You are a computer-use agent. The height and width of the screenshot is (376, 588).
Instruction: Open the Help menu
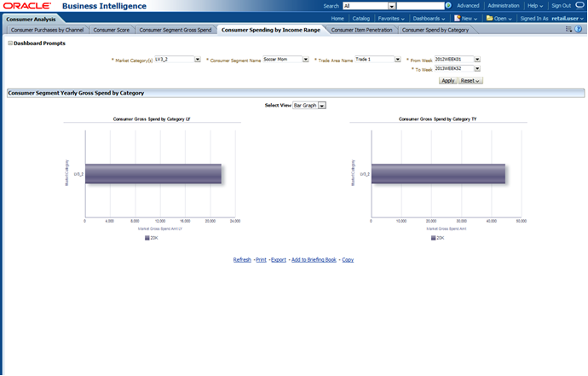point(535,6)
